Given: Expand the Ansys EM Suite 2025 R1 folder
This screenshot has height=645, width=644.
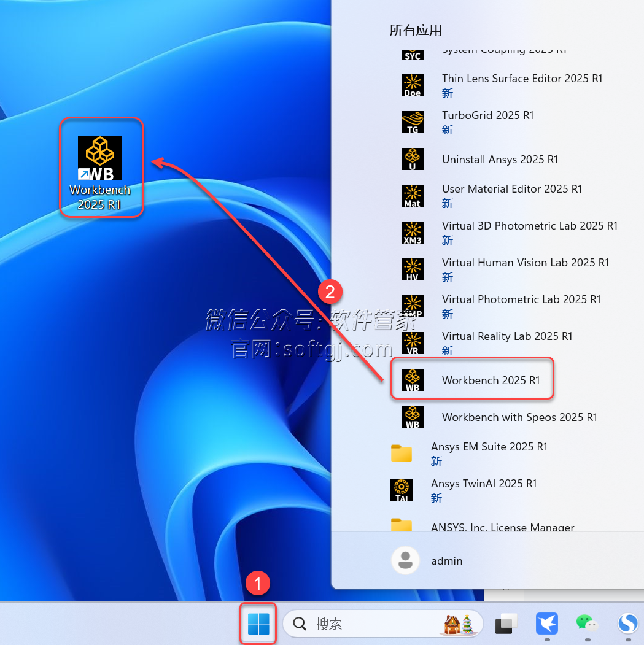Looking at the screenshot, I should tap(469, 454).
